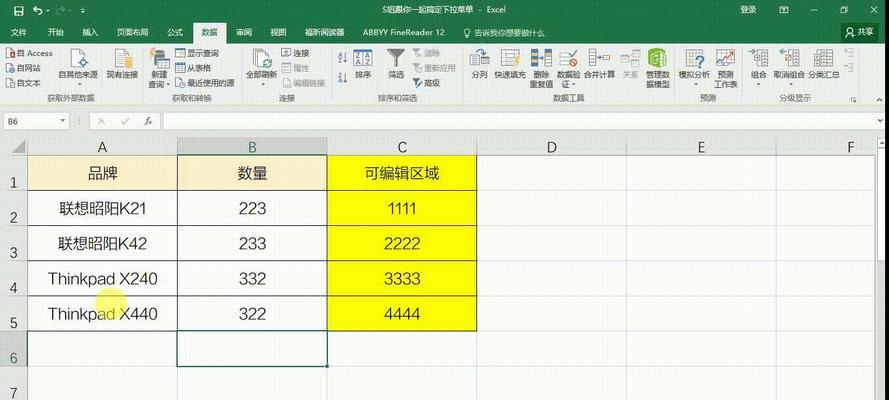
Task: Open Consolidate (合并计算)
Action: [x=599, y=64]
